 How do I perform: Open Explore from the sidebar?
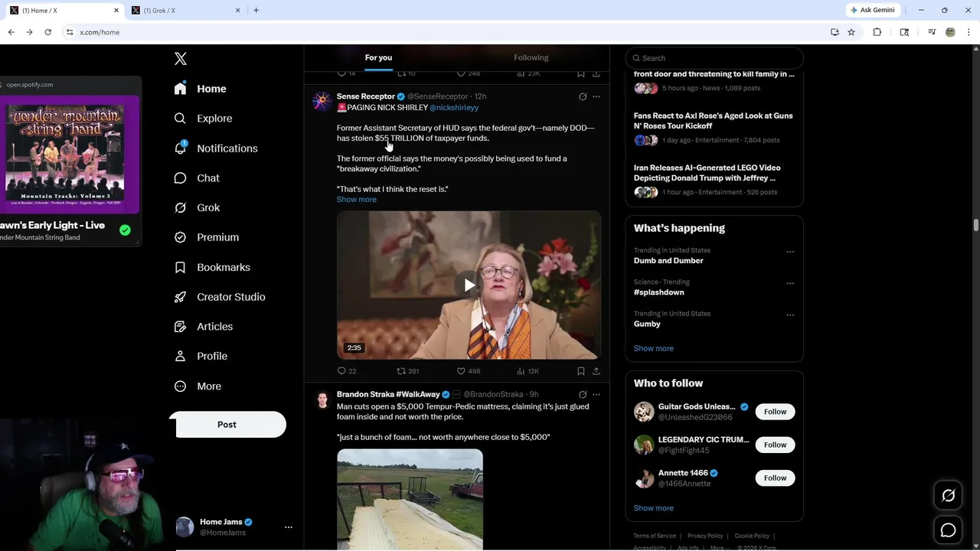pyautogui.click(x=203, y=119)
